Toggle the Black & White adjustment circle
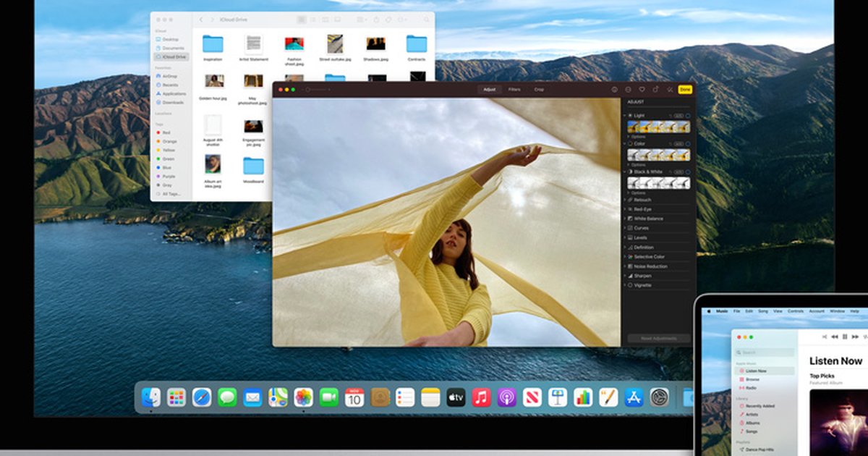This screenshot has height=456, width=868. pos(688,172)
